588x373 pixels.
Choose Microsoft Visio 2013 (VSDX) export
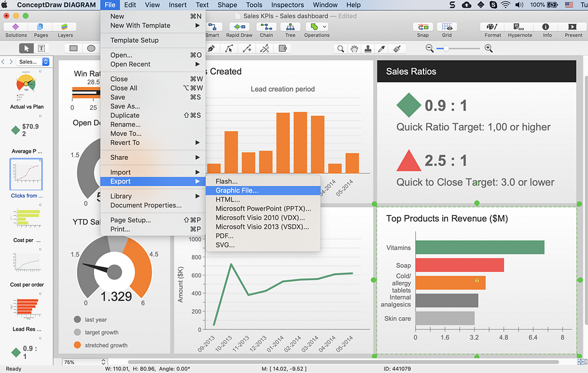click(263, 227)
